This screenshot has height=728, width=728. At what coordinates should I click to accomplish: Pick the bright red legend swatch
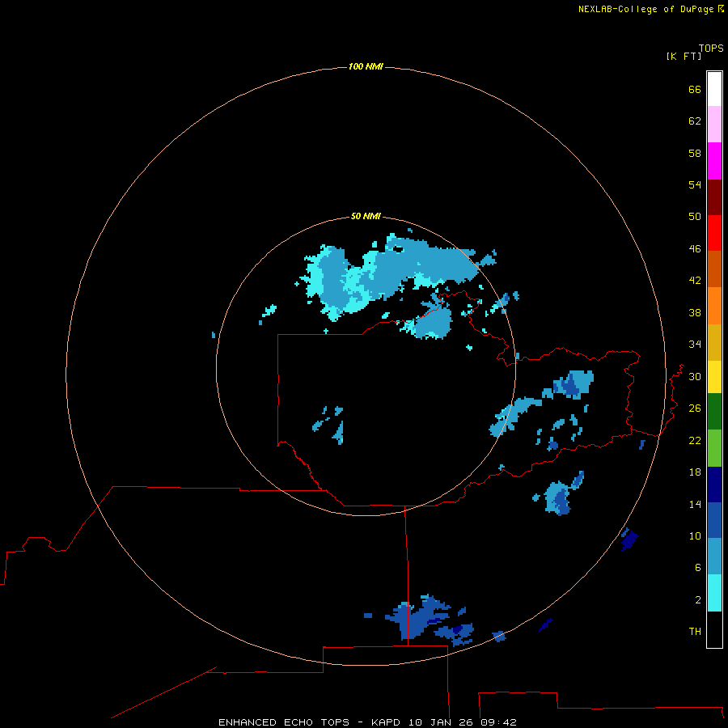[x=714, y=233]
